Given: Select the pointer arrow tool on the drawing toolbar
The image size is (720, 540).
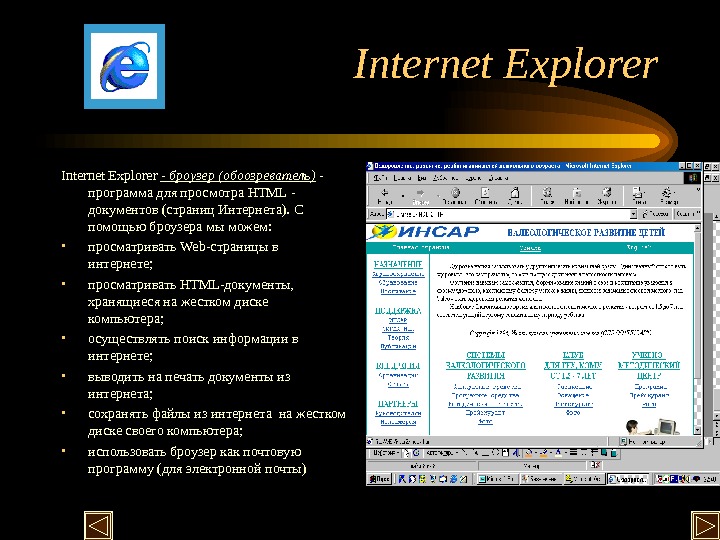Looking at the screenshot, I should (407, 453).
